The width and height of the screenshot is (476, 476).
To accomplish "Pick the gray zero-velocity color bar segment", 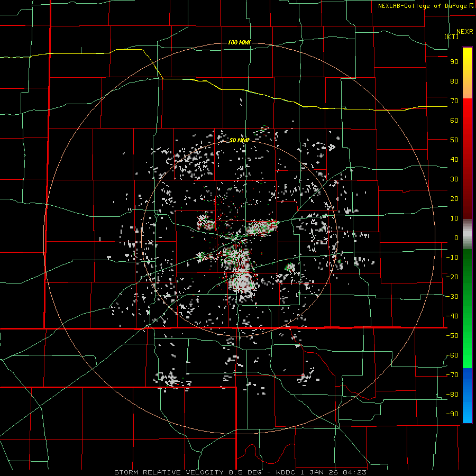I will pos(467,234).
